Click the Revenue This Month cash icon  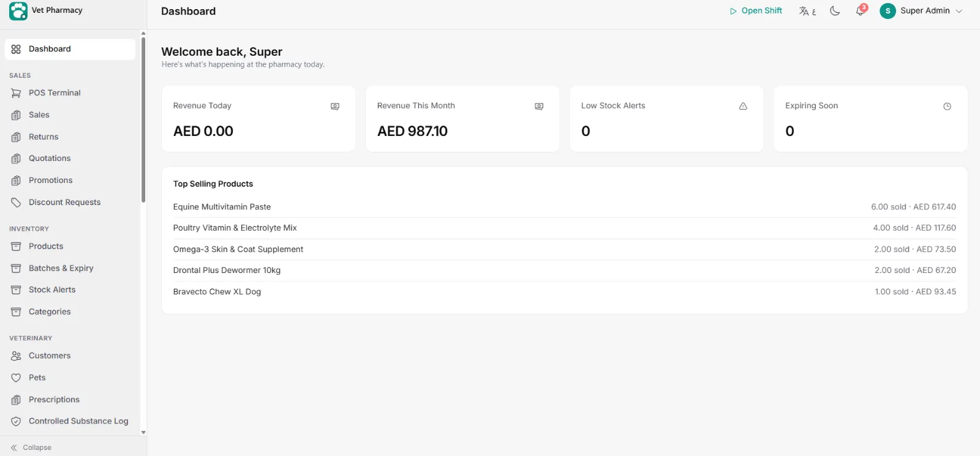click(x=539, y=107)
